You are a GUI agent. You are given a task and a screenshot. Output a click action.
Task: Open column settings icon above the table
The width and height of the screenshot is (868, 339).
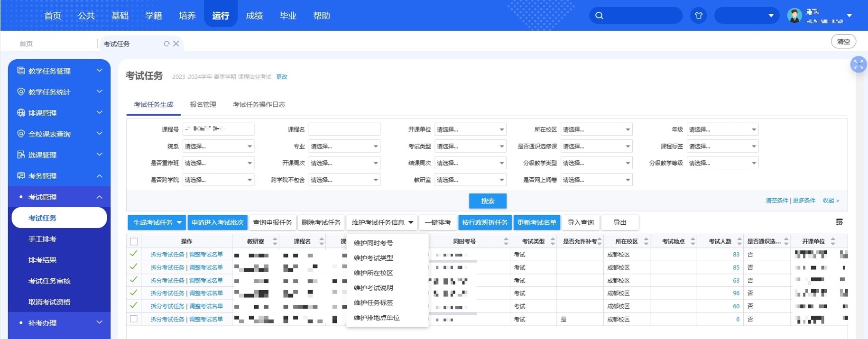click(x=839, y=222)
